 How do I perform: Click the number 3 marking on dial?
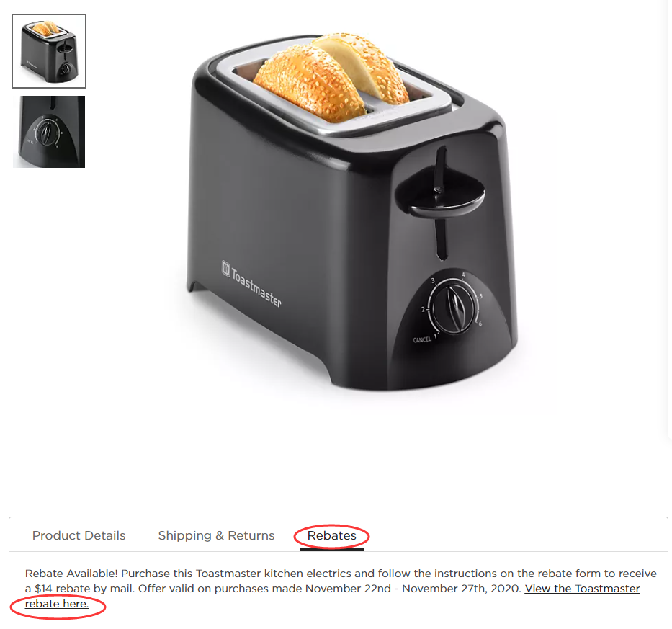click(433, 281)
